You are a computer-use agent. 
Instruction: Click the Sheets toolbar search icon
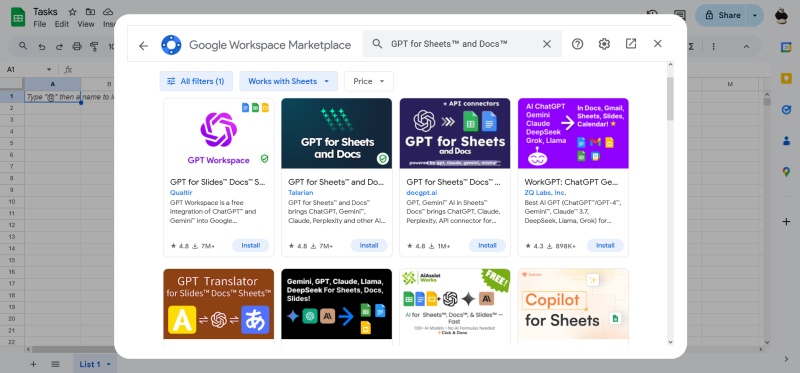pos(23,46)
